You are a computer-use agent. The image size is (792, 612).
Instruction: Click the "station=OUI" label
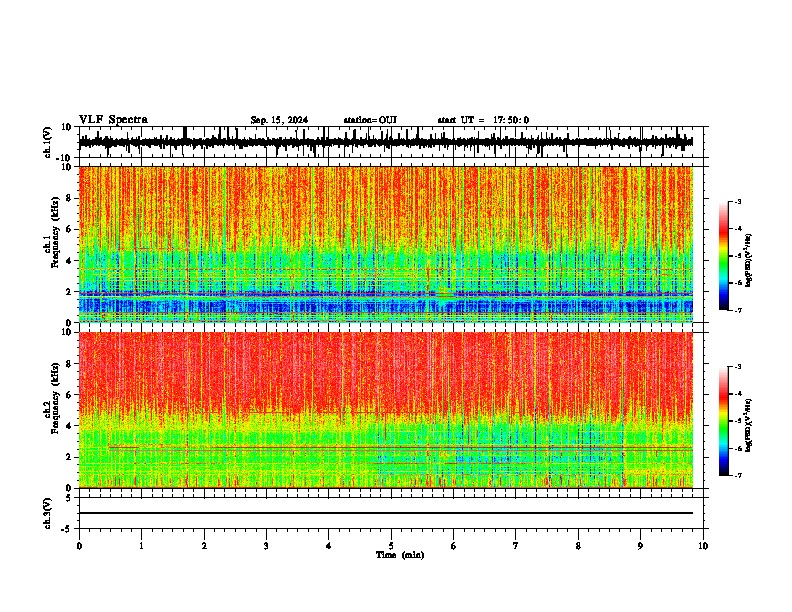coord(370,120)
